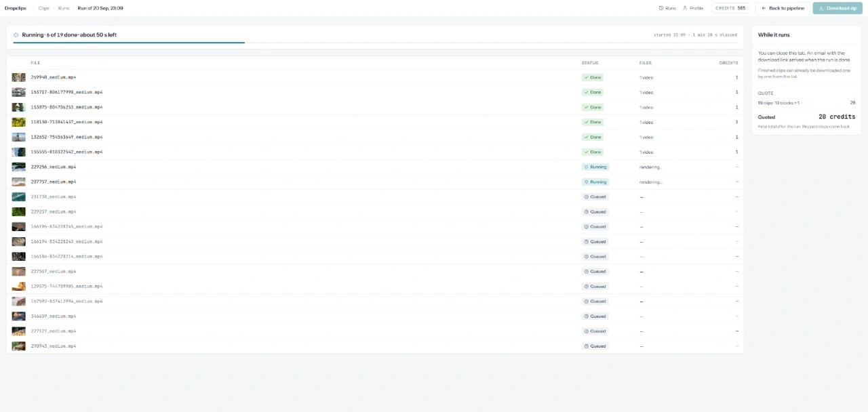
Task: Click Queued badge for 227127_medium.mp4
Action: [x=595, y=331]
